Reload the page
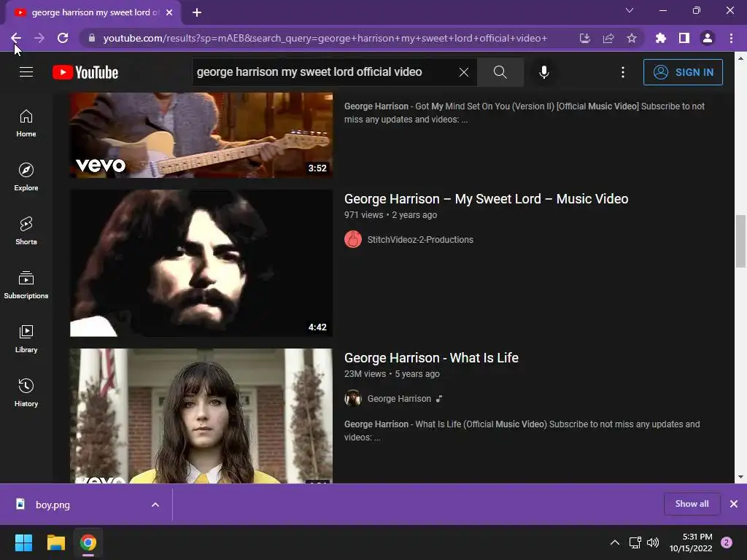The image size is (747, 560). pos(63,38)
